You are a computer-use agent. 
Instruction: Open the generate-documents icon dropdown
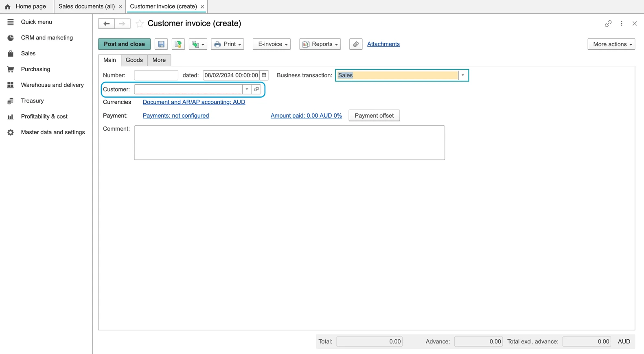(198, 44)
